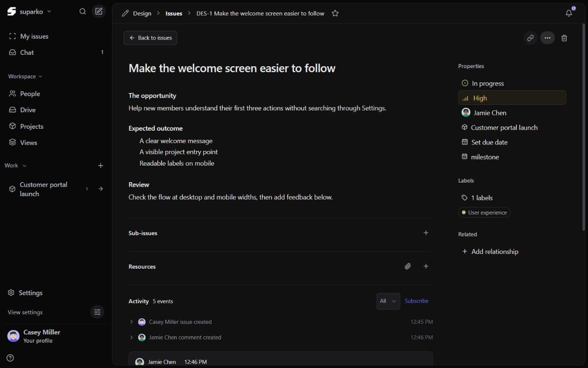This screenshot has height=368, width=588.
Task: Expand Customer portal launch project chevron
Action: click(87, 189)
